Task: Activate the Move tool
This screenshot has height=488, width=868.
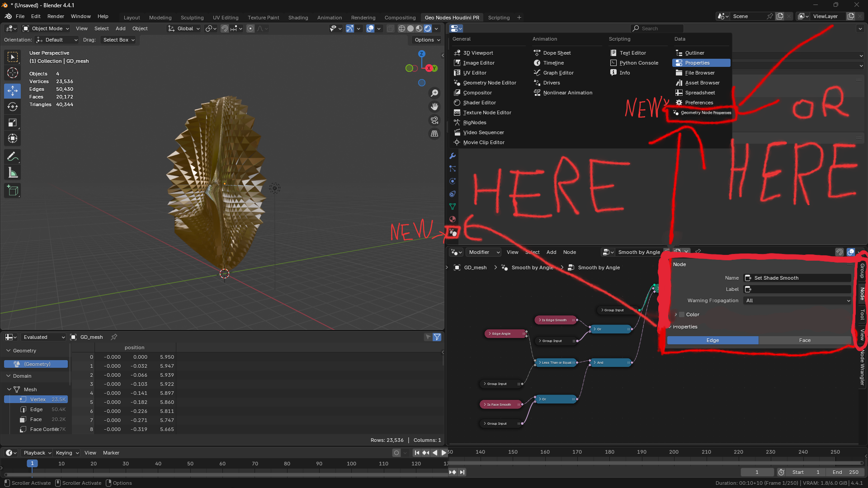Action: [x=13, y=91]
